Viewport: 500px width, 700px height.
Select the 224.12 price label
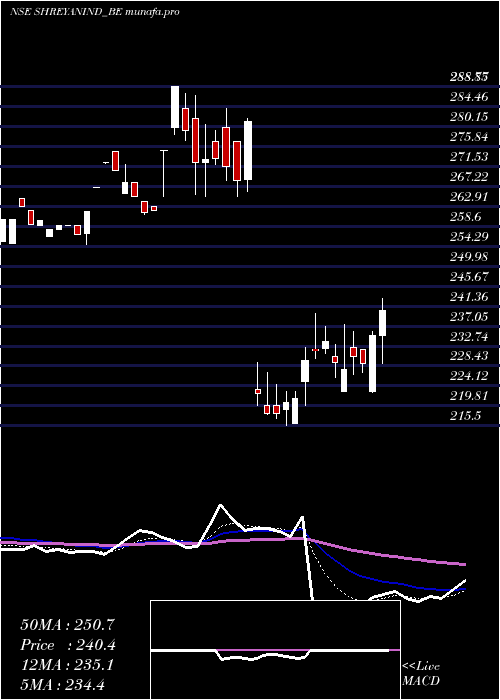[x=468, y=376]
